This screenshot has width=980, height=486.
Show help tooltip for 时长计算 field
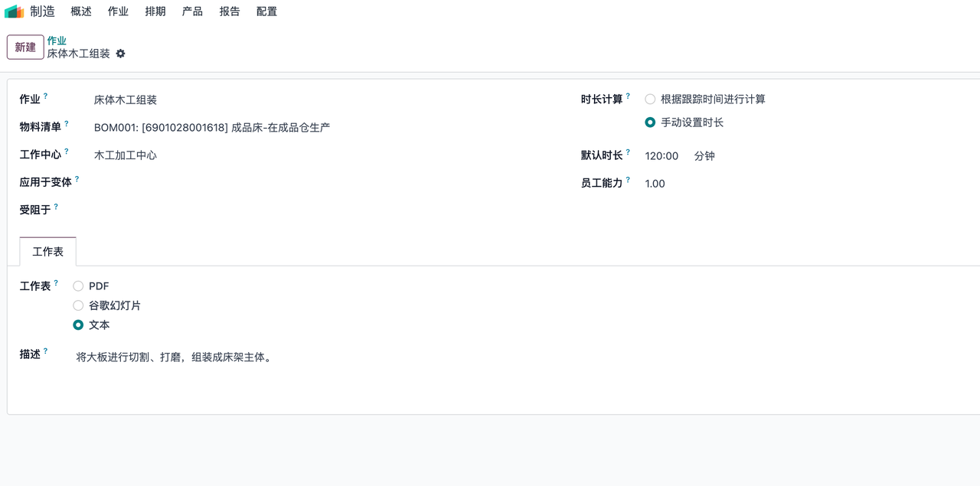tap(628, 96)
